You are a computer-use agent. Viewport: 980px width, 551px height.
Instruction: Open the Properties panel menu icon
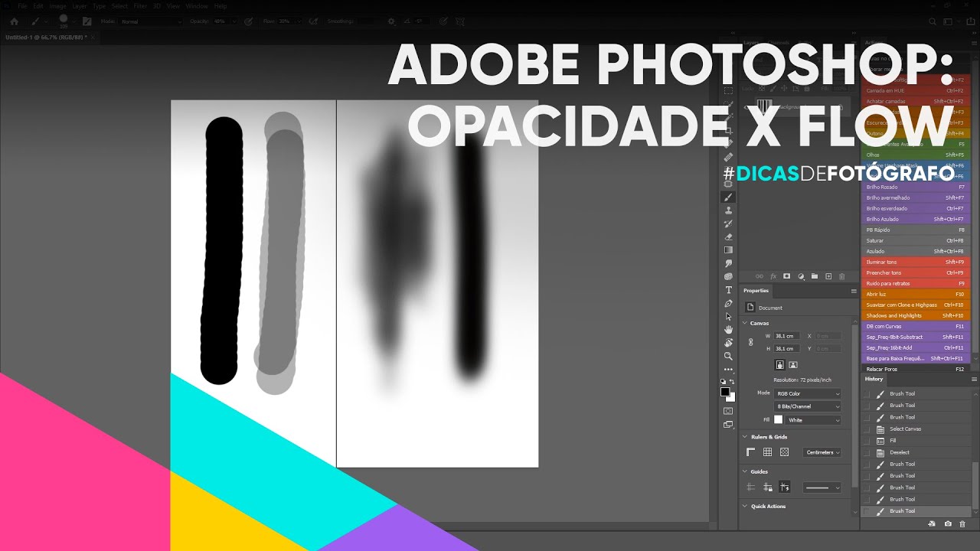[x=854, y=291]
